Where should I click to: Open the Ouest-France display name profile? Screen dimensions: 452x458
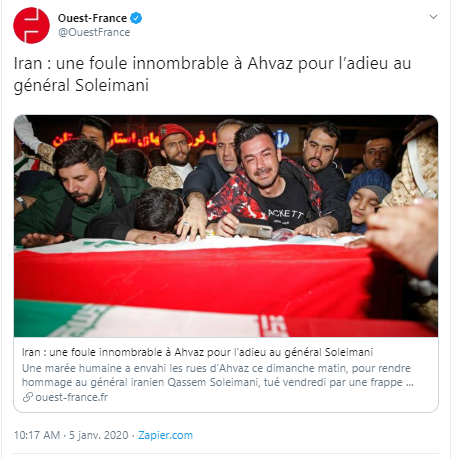[92, 18]
